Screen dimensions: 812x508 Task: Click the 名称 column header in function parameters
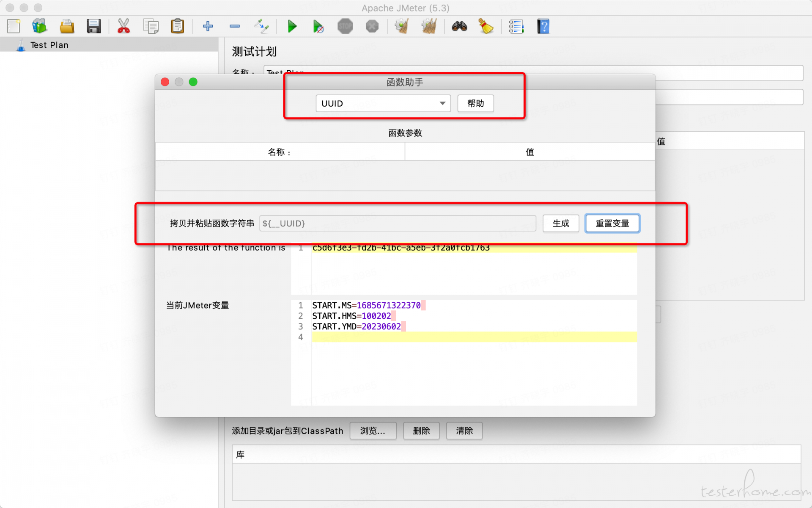coord(280,152)
